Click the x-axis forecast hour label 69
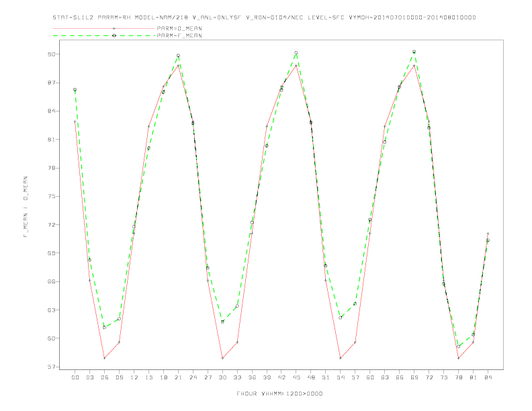 click(x=414, y=377)
